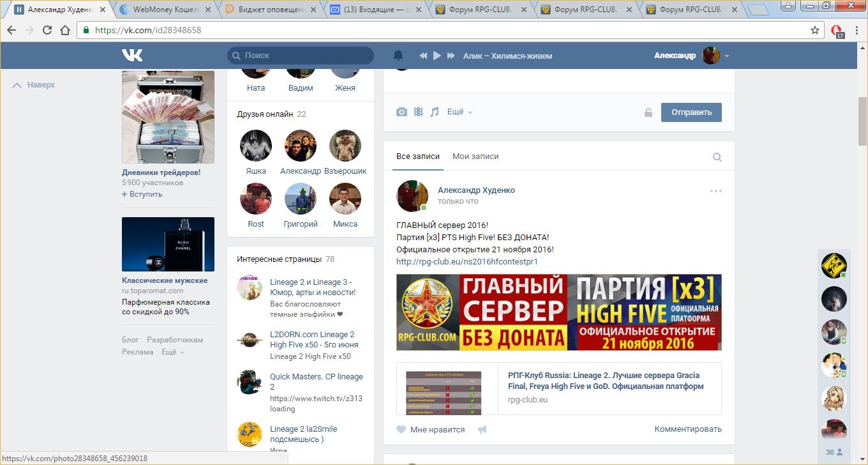
Task: Click the Отправить button
Action: 691,112
